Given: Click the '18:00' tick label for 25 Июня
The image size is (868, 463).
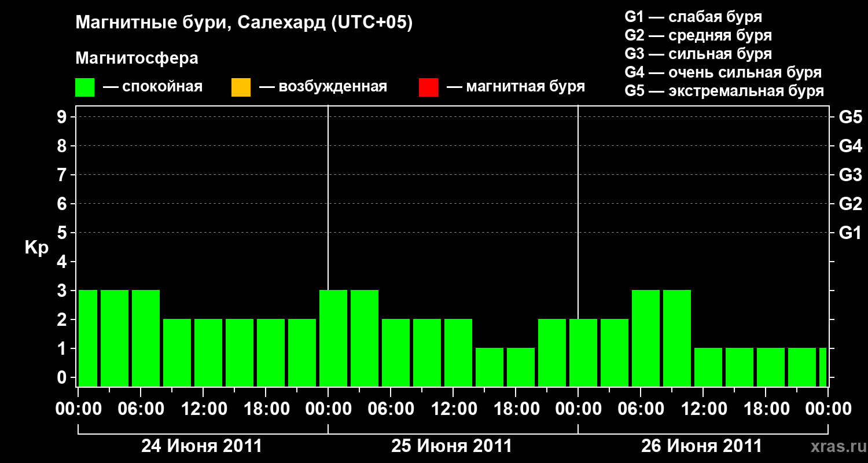Looking at the screenshot, I should coord(516,409).
